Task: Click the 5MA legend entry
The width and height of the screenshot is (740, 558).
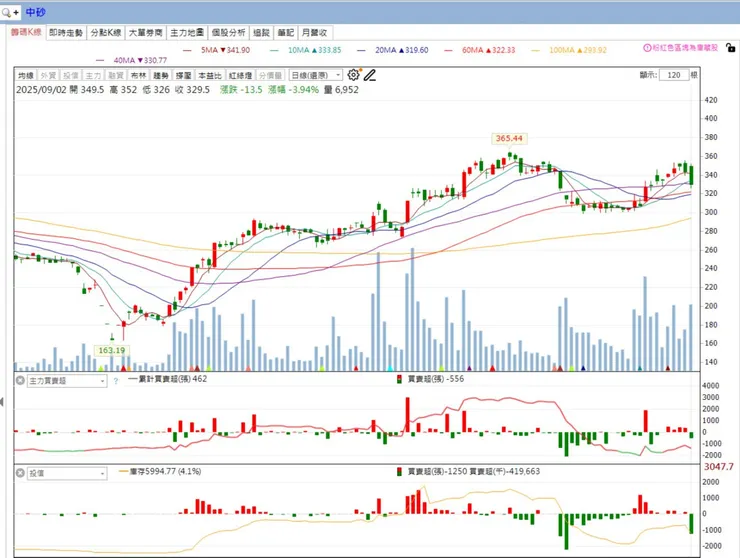Action: (x=219, y=50)
